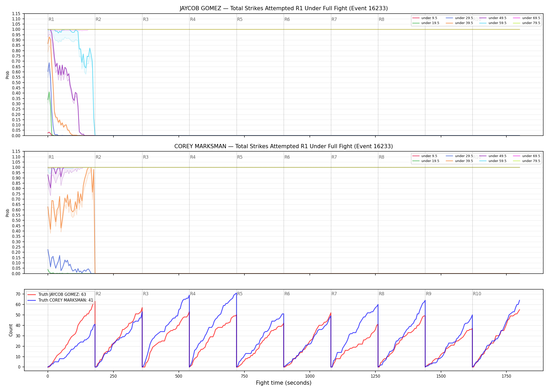Click the 'Fight time (seconds)' axis label
This screenshot has height=392, width=549.
click(x=284, y=383)
